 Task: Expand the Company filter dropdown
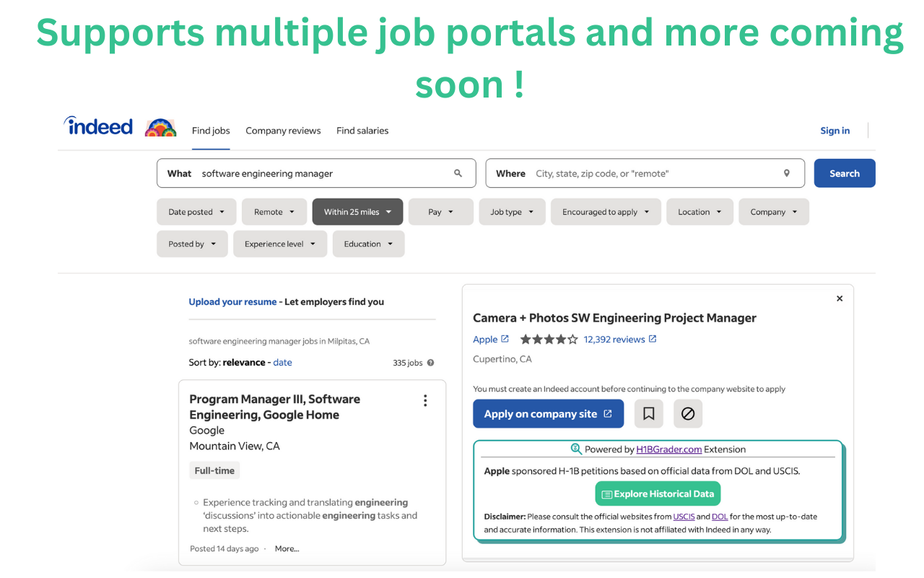pos(774,212)
